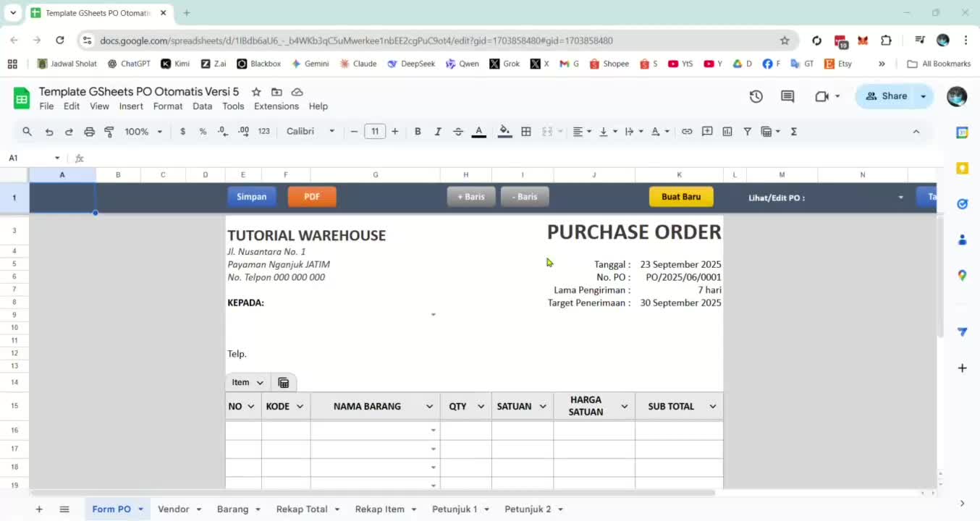The width and height of the screenshot is (980, 521).
Task: Click the paint format icon
Action: click(109, 132)
